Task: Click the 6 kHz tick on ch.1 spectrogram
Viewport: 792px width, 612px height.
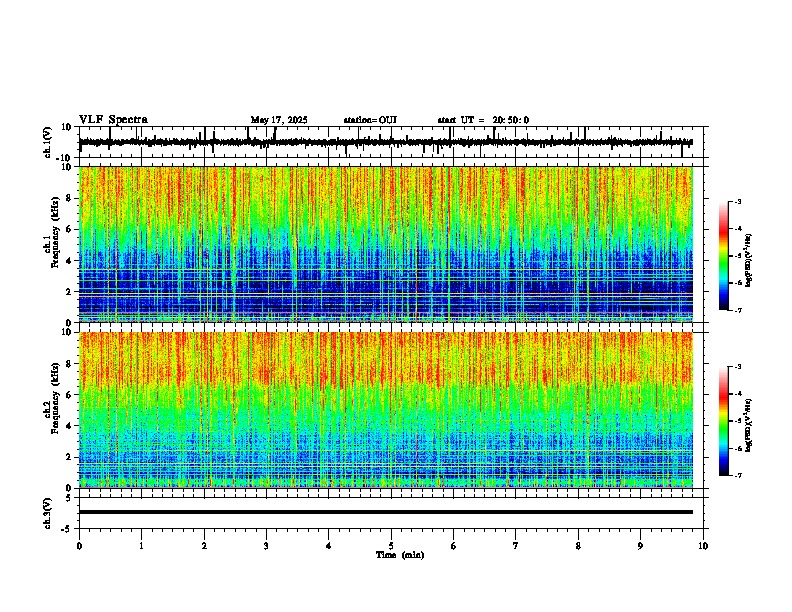Action: (x=70, y=230)
